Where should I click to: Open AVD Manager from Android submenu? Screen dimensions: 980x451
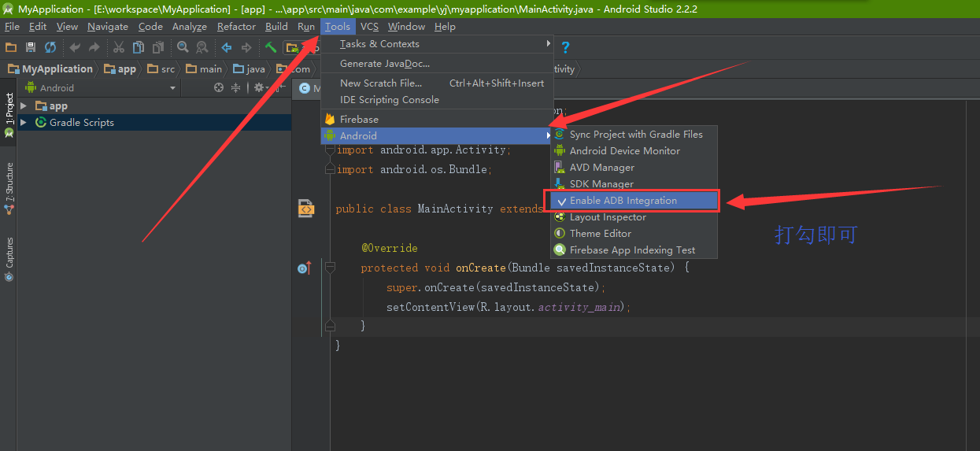point(634,168)
